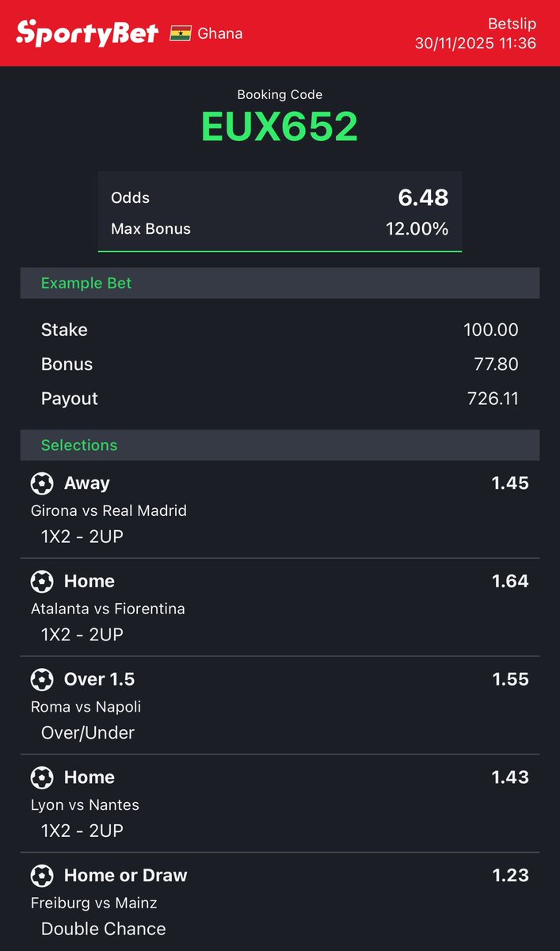Tap the SportyBet logo
The width and height of the screenshot is (560, 951).
tap(87, 32)
